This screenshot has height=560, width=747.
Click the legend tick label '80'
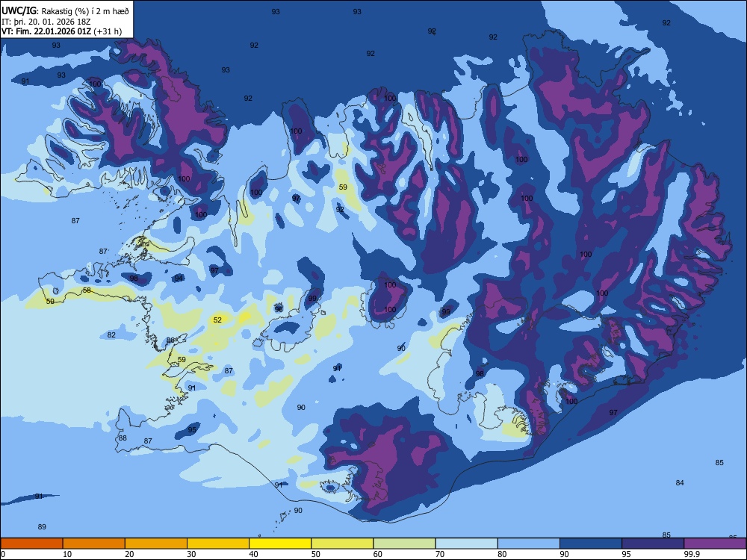[502, 554]
